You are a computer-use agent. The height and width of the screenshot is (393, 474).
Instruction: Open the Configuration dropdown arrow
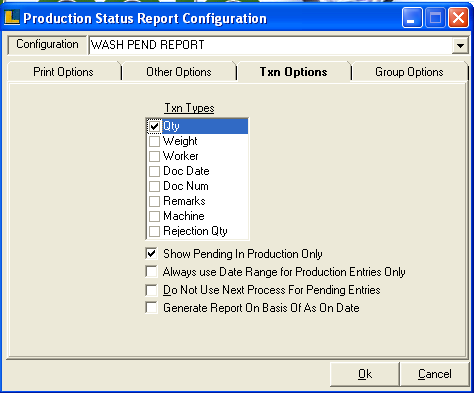[460, 45]
